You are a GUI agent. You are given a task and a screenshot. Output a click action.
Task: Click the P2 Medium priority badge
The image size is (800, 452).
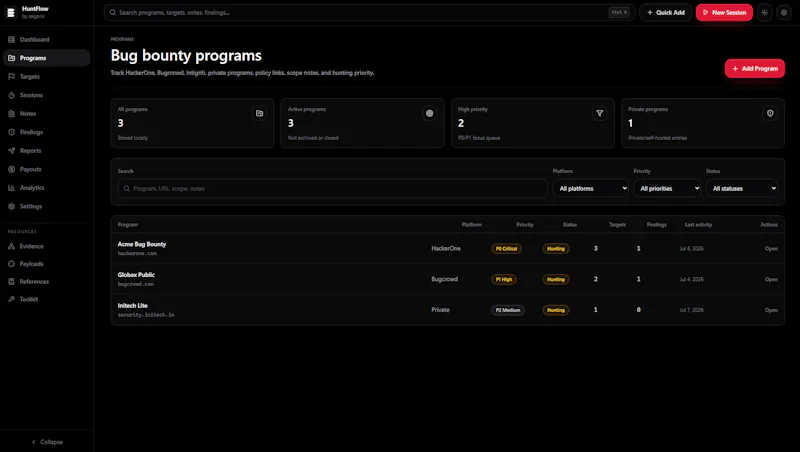508,310
